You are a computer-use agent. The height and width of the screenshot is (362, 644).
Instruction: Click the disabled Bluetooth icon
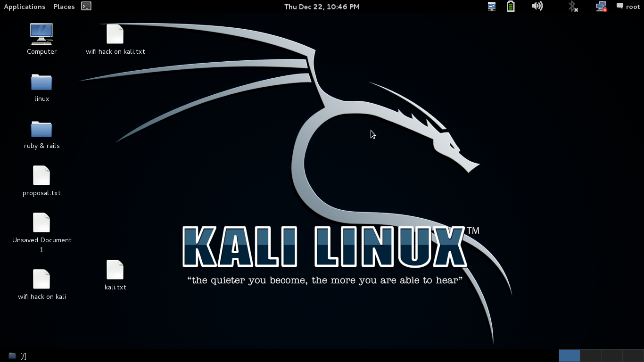point(572,6)
